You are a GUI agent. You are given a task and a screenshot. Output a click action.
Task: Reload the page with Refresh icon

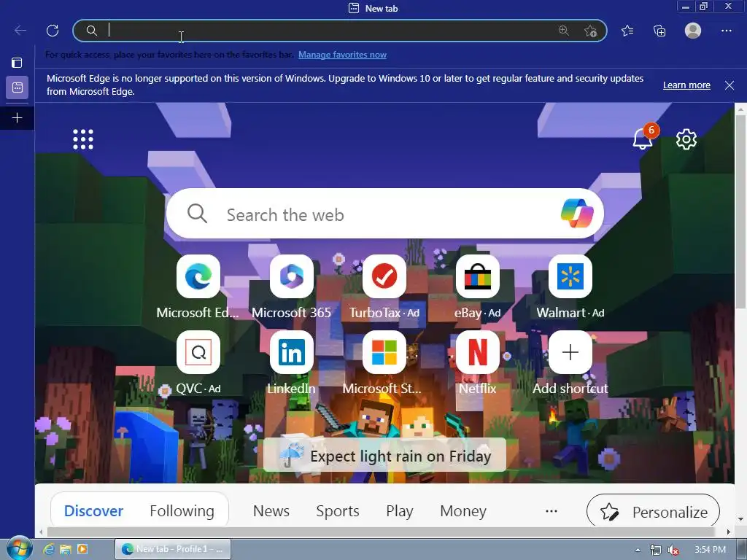click(x=53, y=31)
